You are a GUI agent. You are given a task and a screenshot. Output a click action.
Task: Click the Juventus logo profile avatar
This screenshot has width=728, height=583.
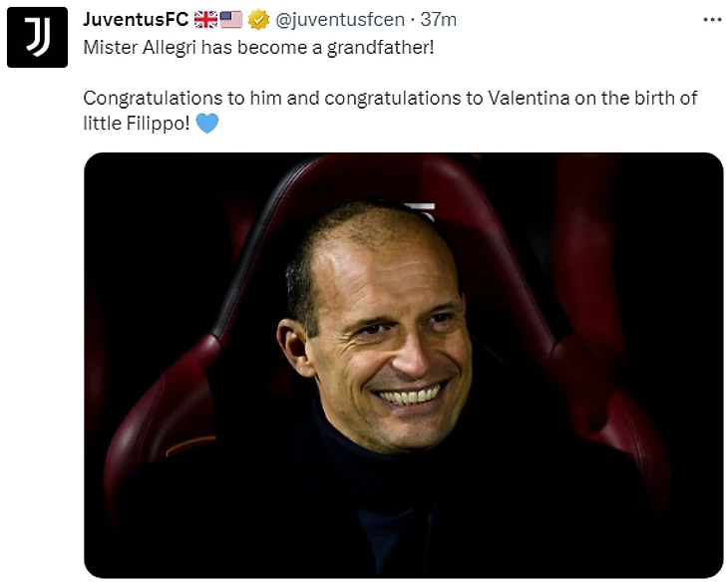point(37,37)
